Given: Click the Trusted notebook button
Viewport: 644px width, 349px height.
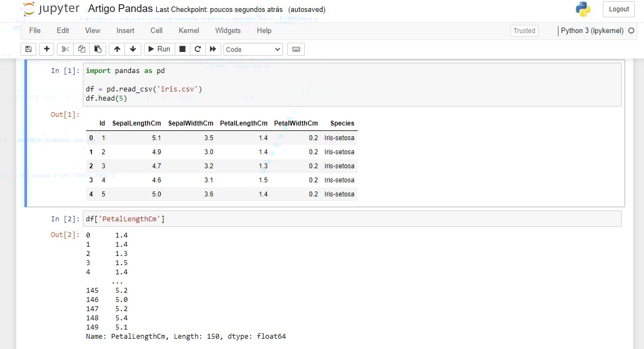Looking at the screenshot, I should (524, 31).
